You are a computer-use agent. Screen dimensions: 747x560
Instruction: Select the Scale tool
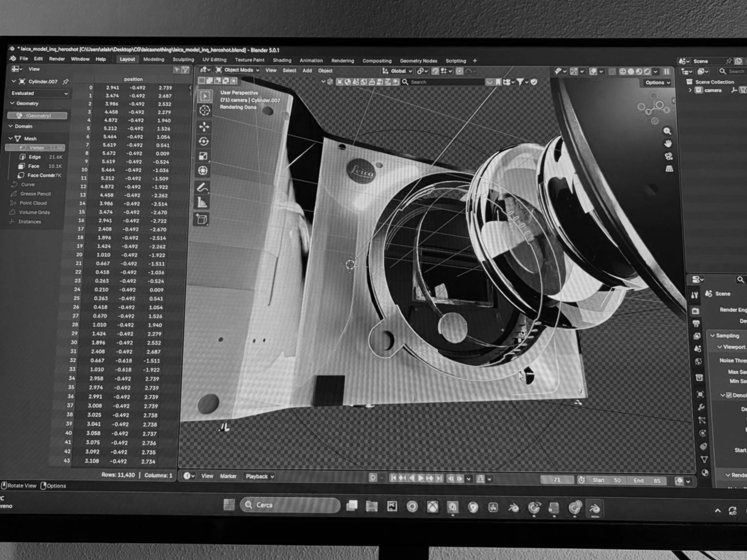tap(203, 156)
